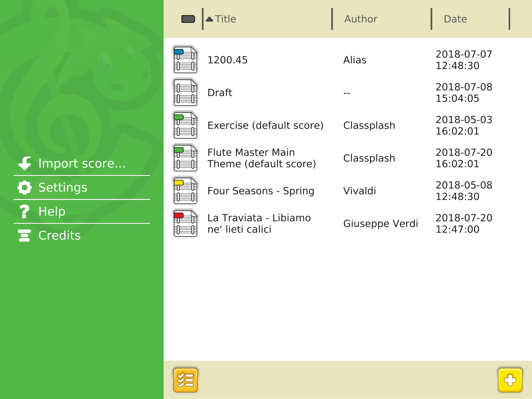Select the Four Seasons - Spring title

pyautogui.click(x=261, y=191)
